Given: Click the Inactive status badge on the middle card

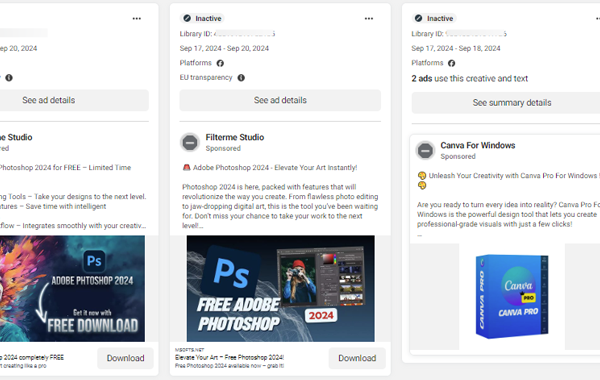Looking at the screenshot, I should point(202,18).
